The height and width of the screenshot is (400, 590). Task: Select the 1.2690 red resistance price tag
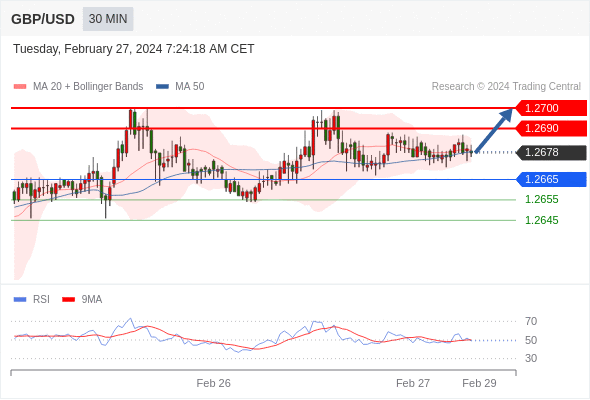pos(551,128)
